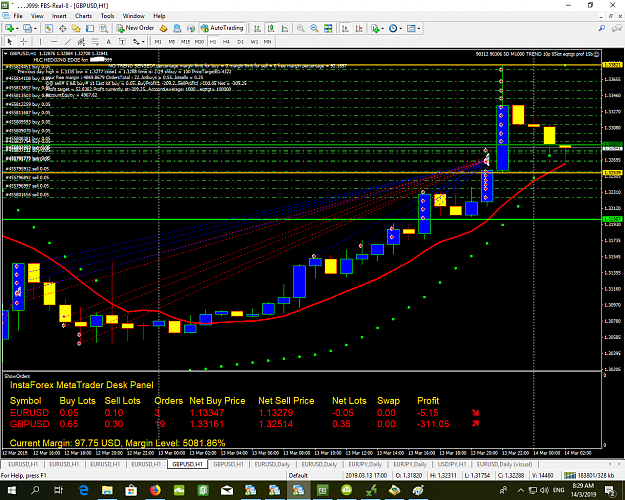Click the New Chart toolbar icon
Screen dimensions: 625x500
(x=9, y=28)
